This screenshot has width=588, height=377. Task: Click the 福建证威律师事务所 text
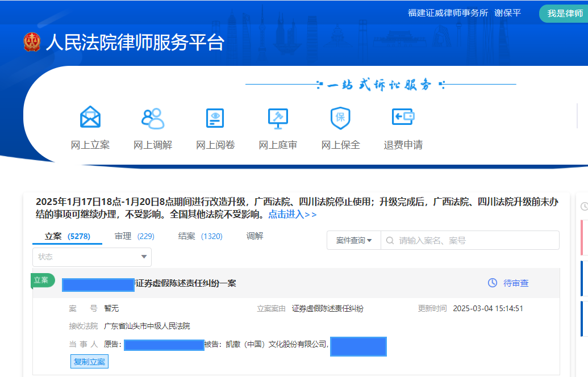pyautogui.click(x=448, y=13)
